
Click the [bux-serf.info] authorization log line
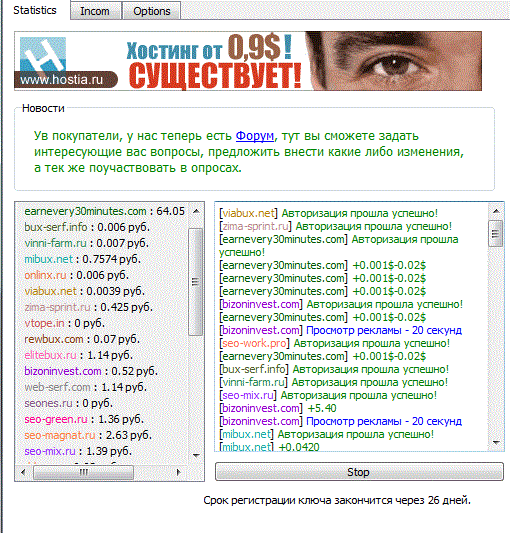click(334, 369)
